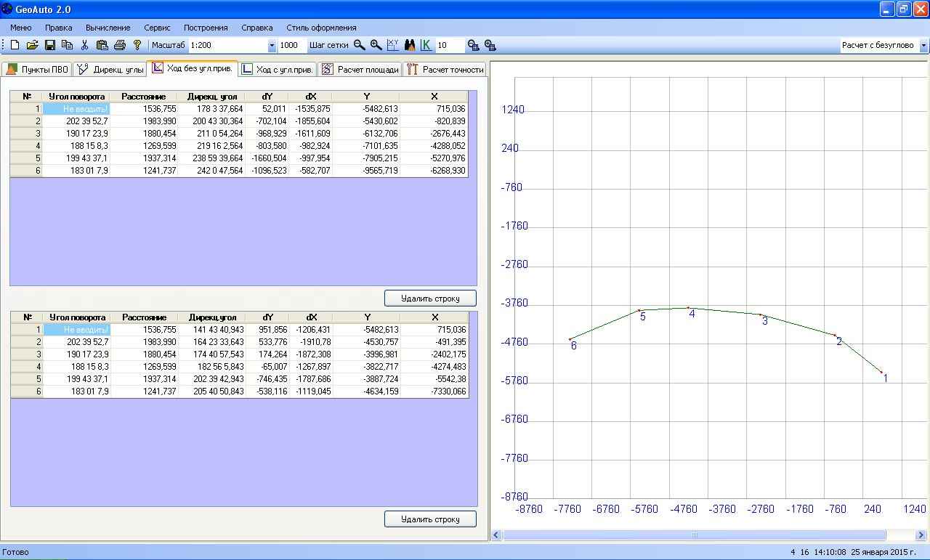
Task: Open help via question mark icon
Action: coord(137,45)
